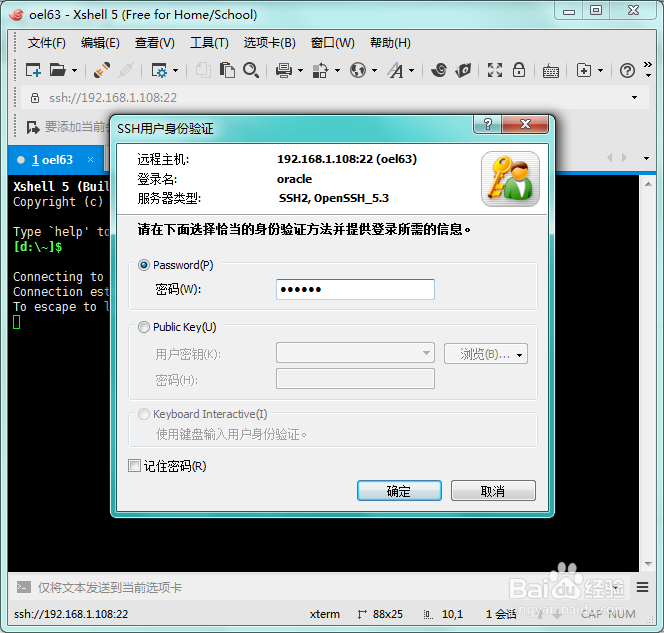The image size is (664, 633).
Task: Click the lock screen padlock icon
Action: click(519, 70)
